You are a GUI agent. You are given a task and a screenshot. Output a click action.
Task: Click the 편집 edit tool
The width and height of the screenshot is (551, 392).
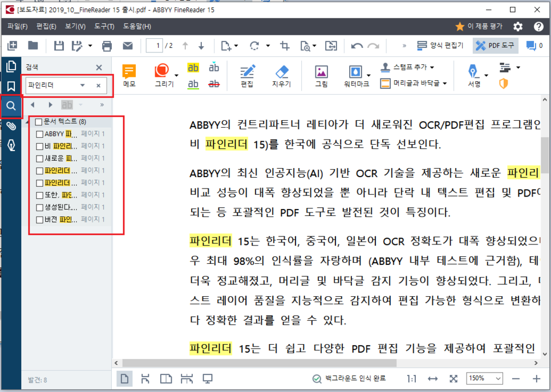[x=247, y=75]
